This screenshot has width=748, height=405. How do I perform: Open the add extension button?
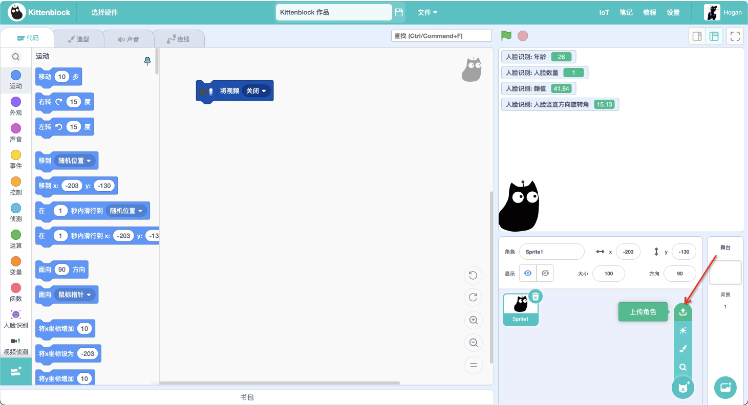(x=15, y=371)
